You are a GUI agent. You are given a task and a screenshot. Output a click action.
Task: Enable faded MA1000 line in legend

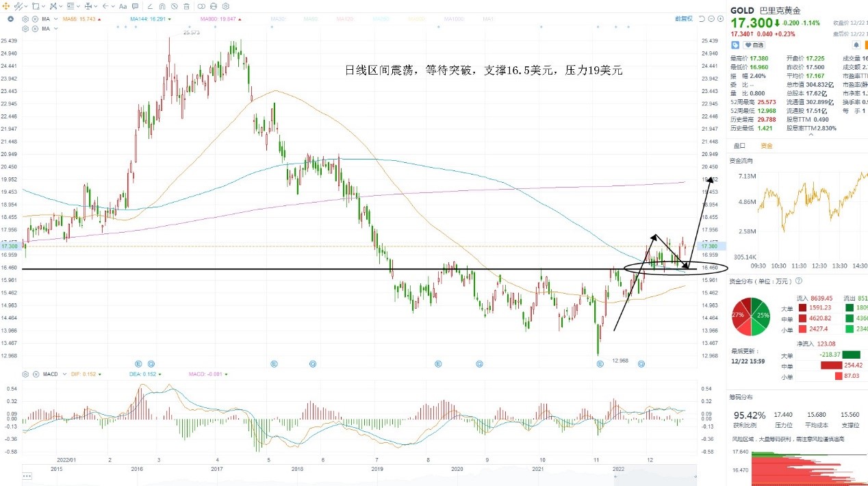[x=454, y=18]
